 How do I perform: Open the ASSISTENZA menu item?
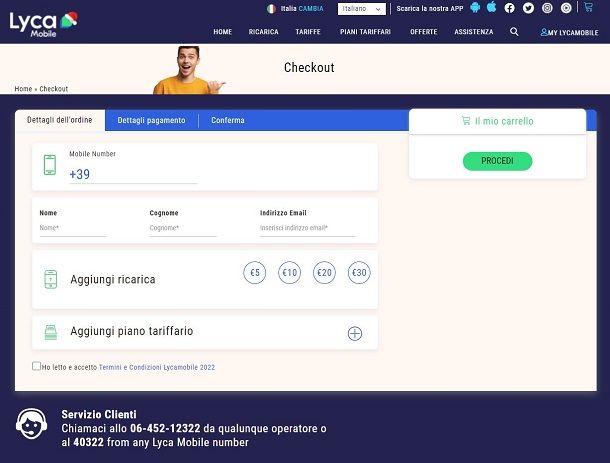coord(474,32)
